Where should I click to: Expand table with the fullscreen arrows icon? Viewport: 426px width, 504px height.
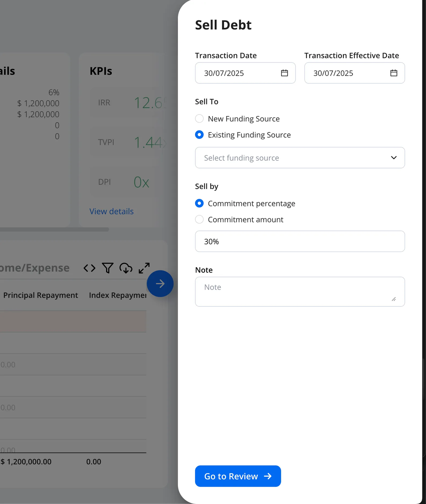coord(144,268)
